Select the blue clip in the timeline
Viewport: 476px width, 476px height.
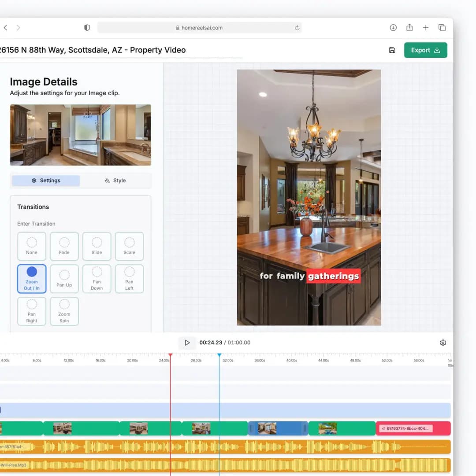point(278,428)
